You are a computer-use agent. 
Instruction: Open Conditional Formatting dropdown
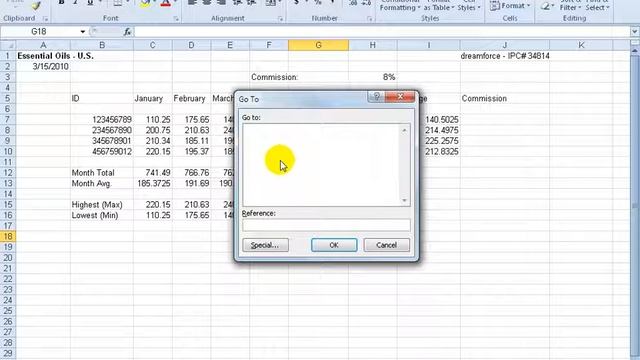(400, 5)
